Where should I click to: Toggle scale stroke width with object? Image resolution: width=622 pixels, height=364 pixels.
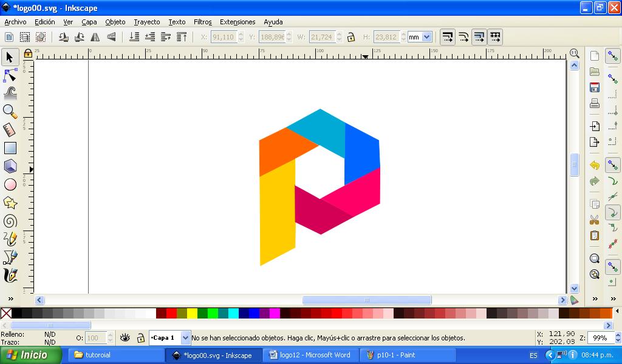point(448,37)
